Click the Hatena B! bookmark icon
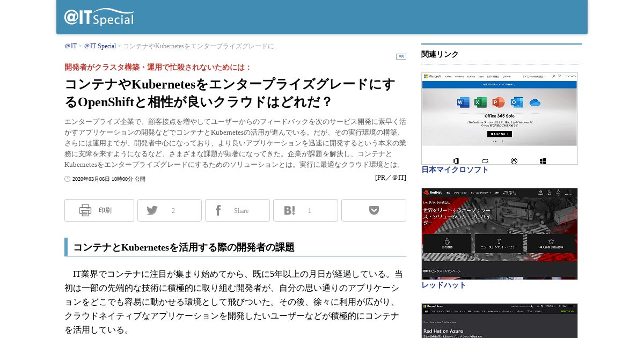 (x=289, y=210)
